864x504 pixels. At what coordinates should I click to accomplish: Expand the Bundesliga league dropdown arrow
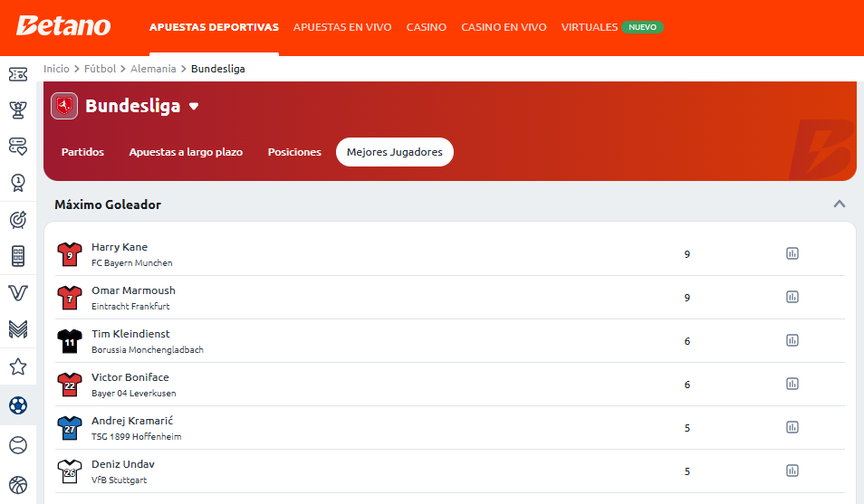pyautogui.click(x=194, y=106)
